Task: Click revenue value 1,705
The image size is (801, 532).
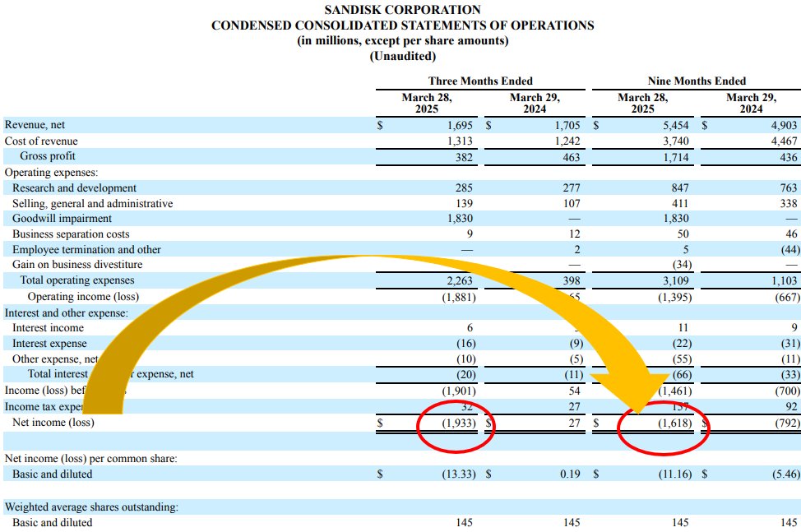Action: click(567, 126)
